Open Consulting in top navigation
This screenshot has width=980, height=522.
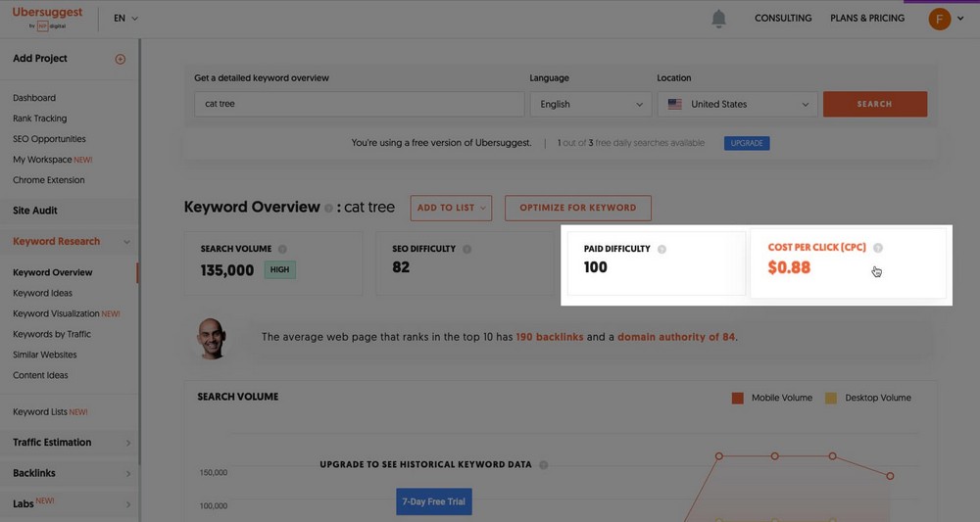[x=783, y=18]
